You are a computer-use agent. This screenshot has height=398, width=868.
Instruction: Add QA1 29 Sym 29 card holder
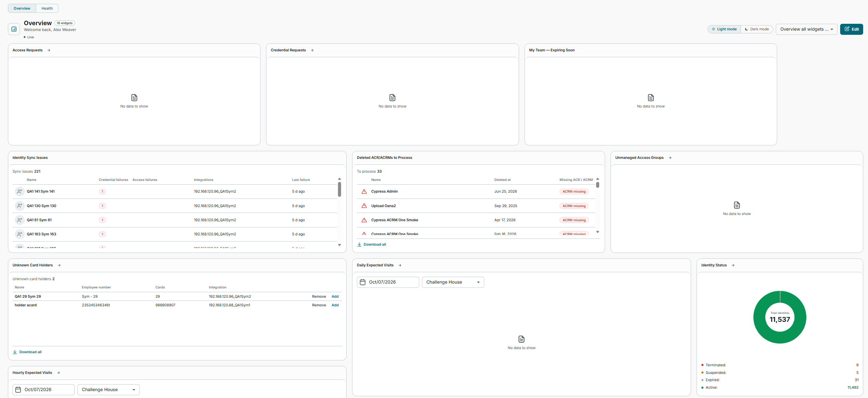335,297
